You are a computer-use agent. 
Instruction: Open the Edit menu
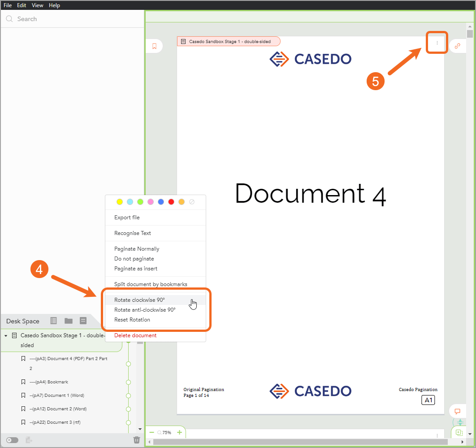(x=21, y=5)
